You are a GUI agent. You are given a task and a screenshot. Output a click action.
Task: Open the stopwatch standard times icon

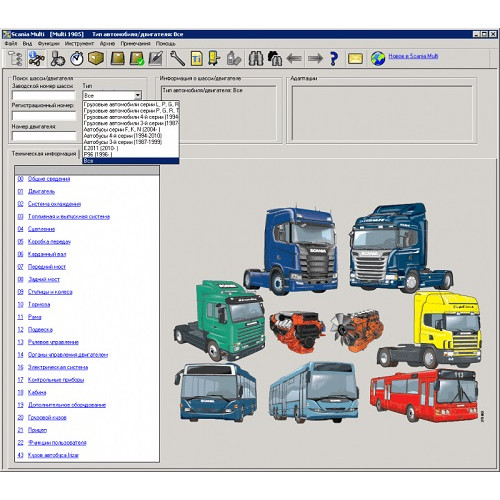pyautogui.click(x=77, y=58)
